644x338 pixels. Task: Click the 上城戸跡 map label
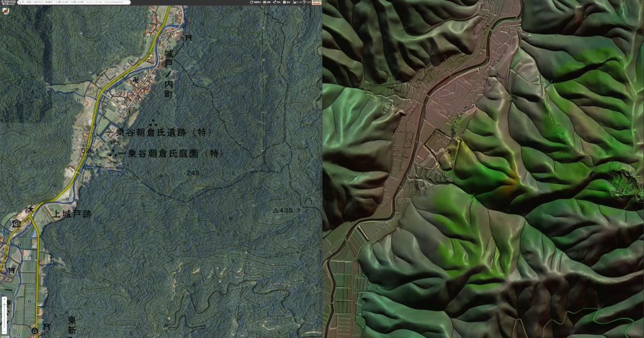(72, 214)
